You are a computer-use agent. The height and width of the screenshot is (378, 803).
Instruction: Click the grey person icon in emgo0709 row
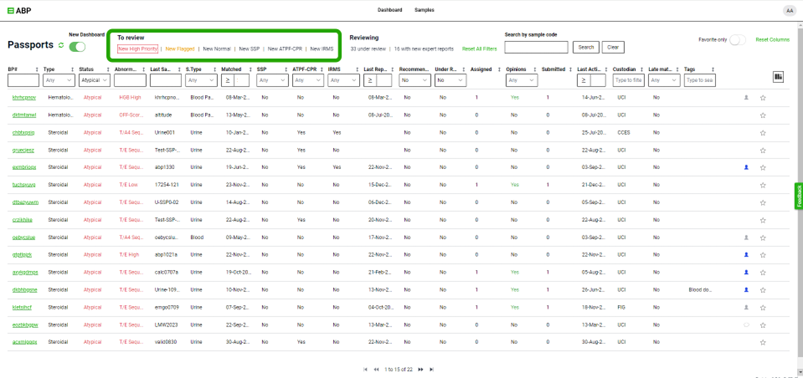coord(746,307)
